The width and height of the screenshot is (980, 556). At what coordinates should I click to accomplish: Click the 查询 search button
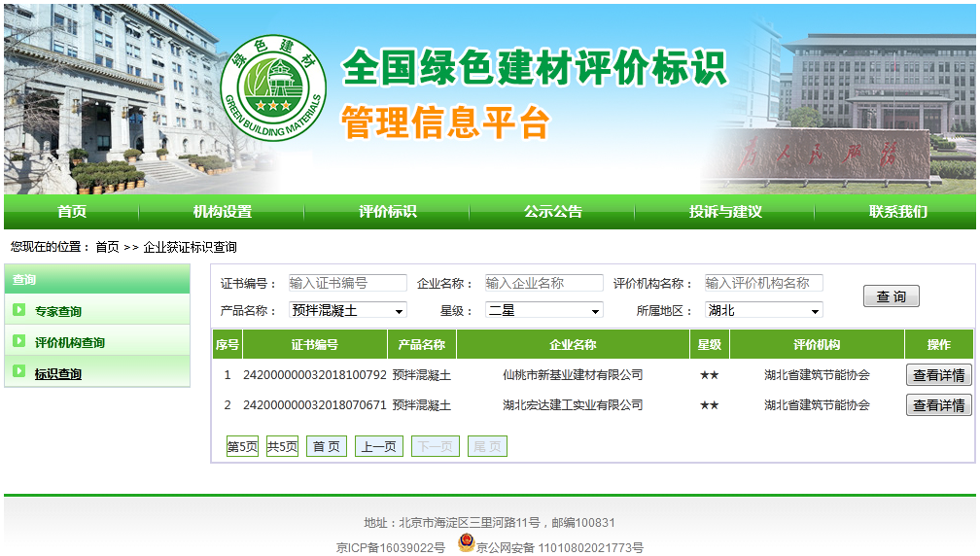coord(891,296)
